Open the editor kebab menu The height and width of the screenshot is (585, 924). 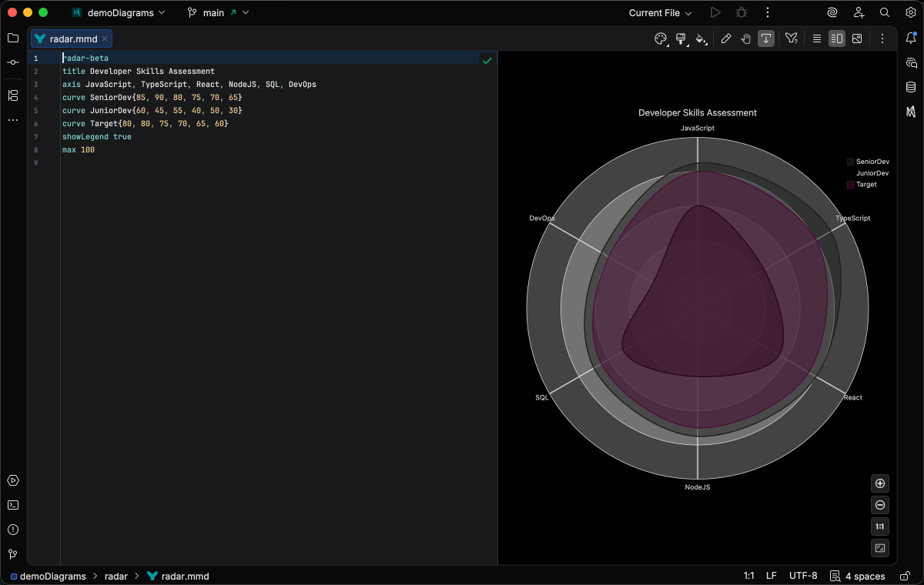[882, 38]
